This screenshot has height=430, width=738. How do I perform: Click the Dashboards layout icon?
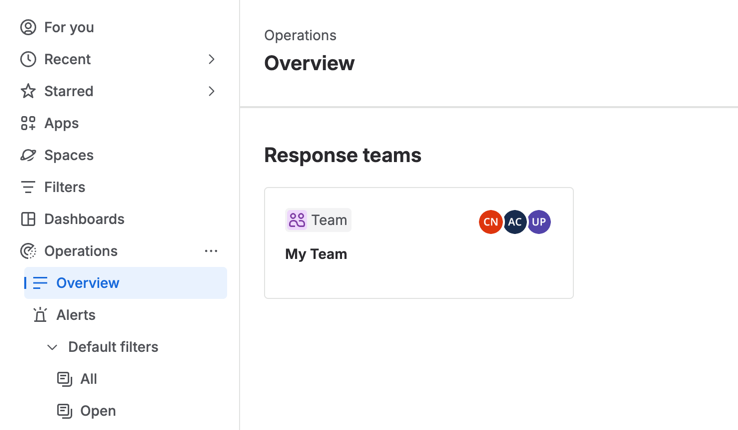pyautogui.click(x=28, y=219)
